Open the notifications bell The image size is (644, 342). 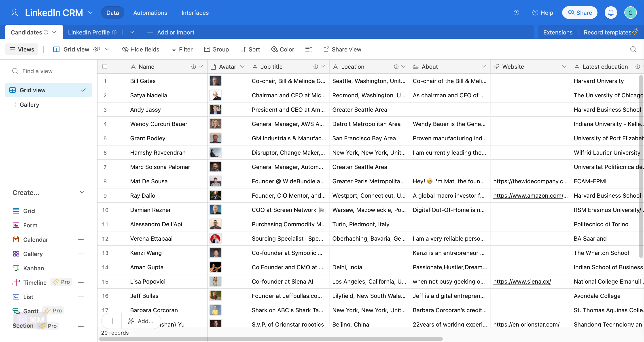[x=611, y=13]
